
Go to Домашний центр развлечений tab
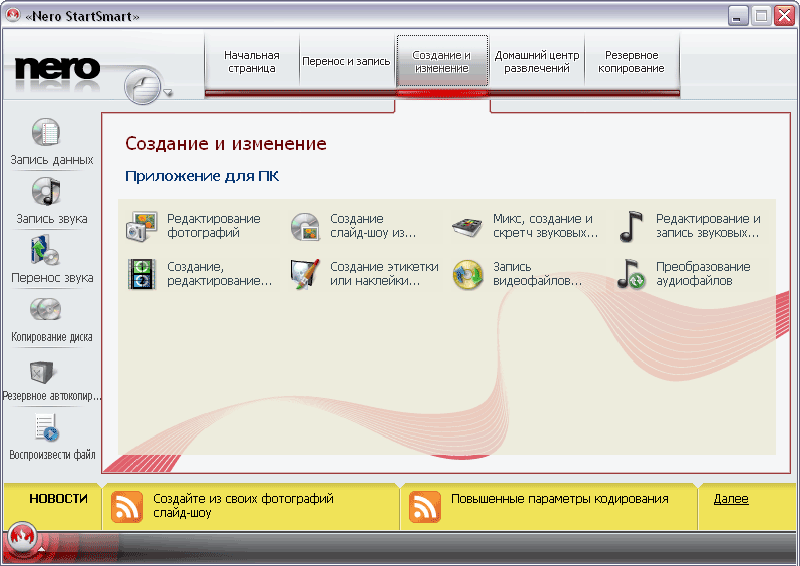pos(537,62)
